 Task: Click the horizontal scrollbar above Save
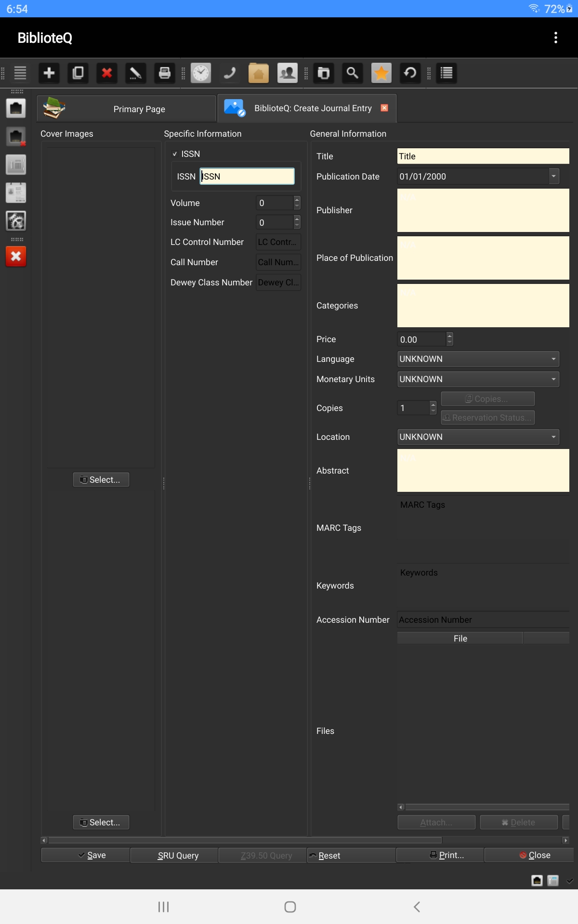[305, 840]
